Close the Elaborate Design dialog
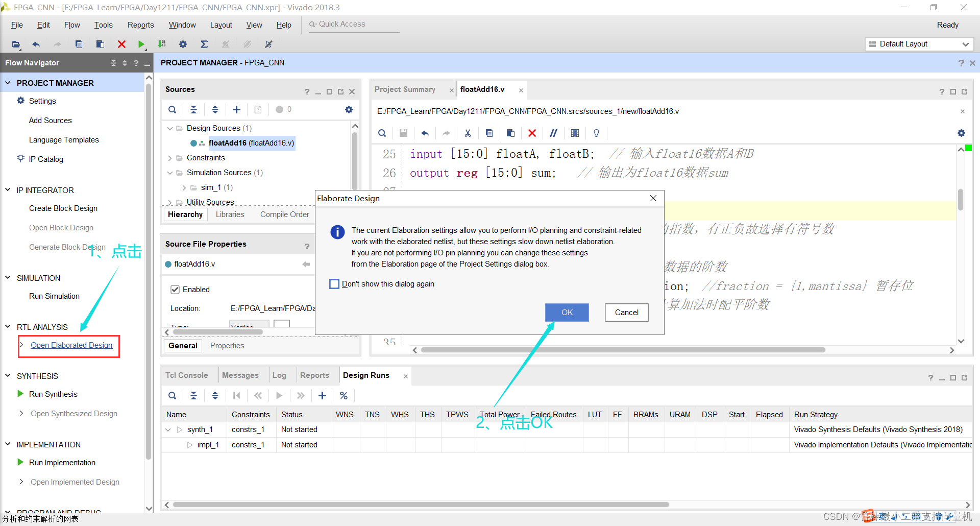This screenshot has width=980, height=526. tap(653, 198)
